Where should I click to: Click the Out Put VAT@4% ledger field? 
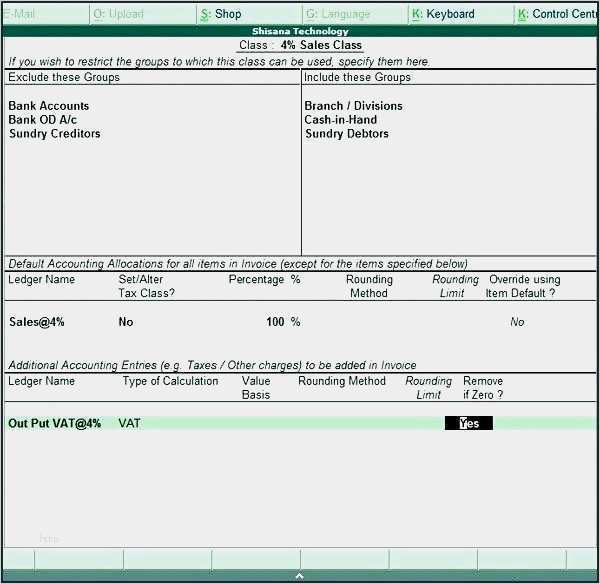(54, 424)
